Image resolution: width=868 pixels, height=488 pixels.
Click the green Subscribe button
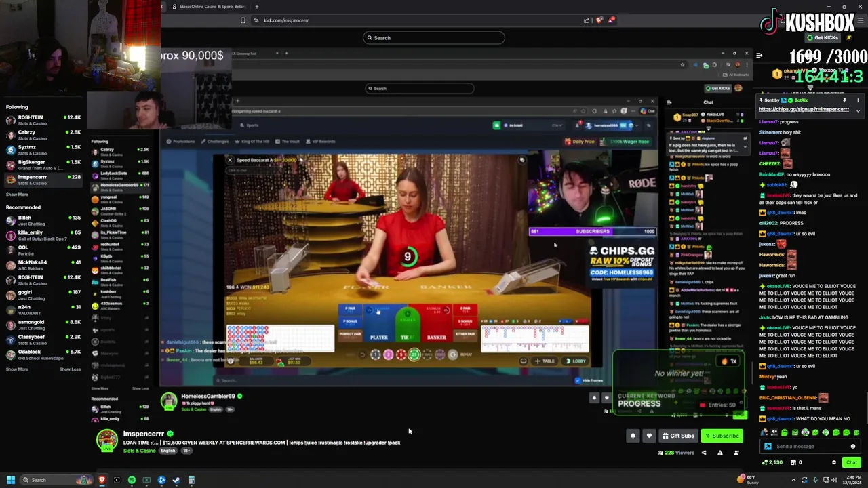point(722,436)
